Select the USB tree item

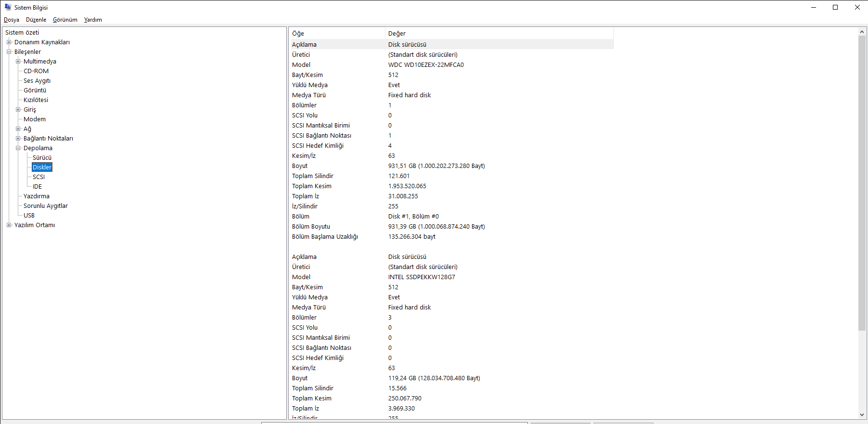(x=29, y=216)
